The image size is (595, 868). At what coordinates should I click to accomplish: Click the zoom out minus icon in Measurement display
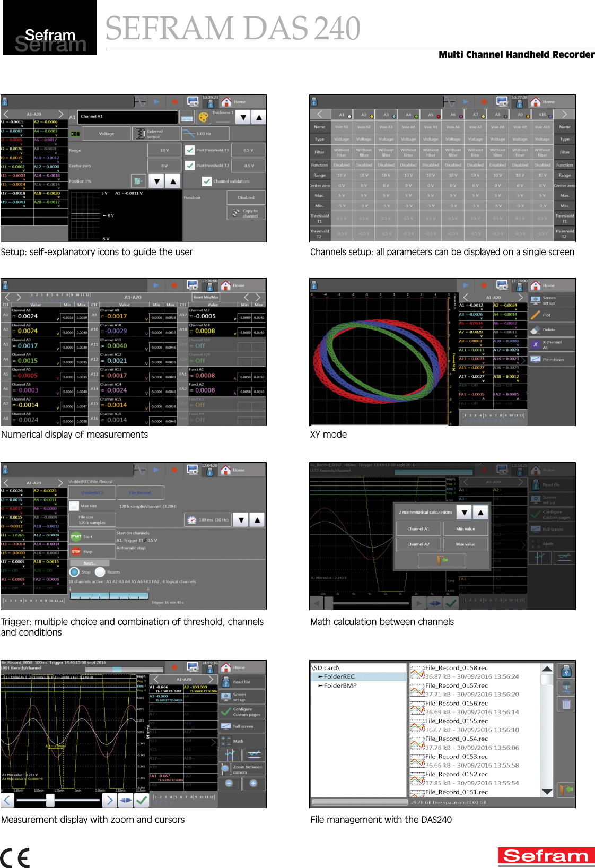click(x=229, y=783)
